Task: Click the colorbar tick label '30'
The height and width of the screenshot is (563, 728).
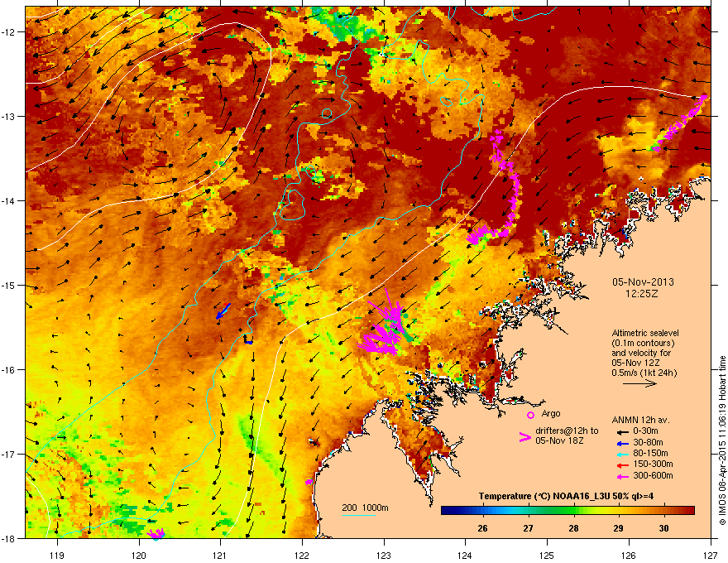Action: point(664,528)
